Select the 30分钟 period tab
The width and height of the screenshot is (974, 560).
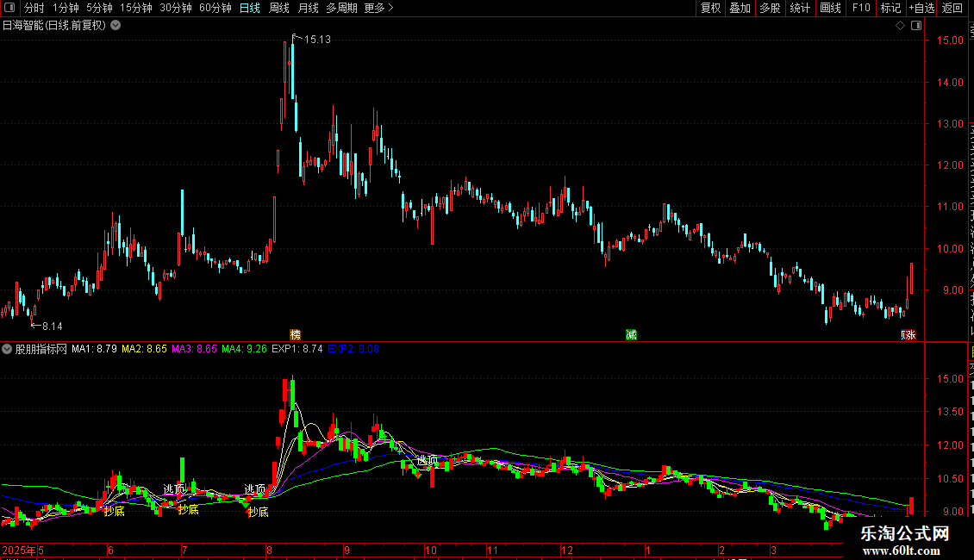pyautogui.click(x=176, y=8)
